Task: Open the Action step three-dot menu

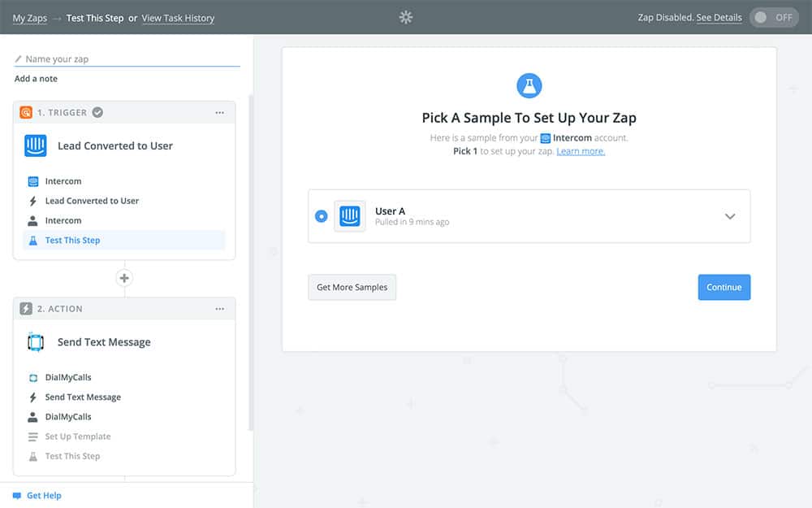Action: coord(219,309)
